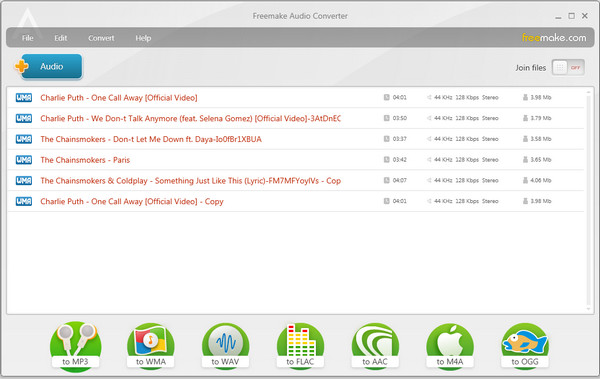The width and height of the screenshot is (600, 379).
Task: Maximize the Freemake Audio Converter window
Action: (x=571, y=16)
